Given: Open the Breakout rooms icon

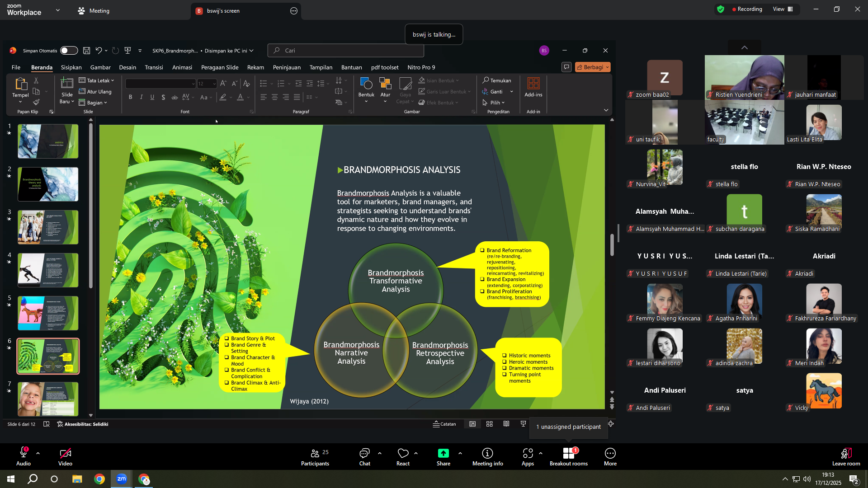Looking at the screenshot, I should click(568, 453).
